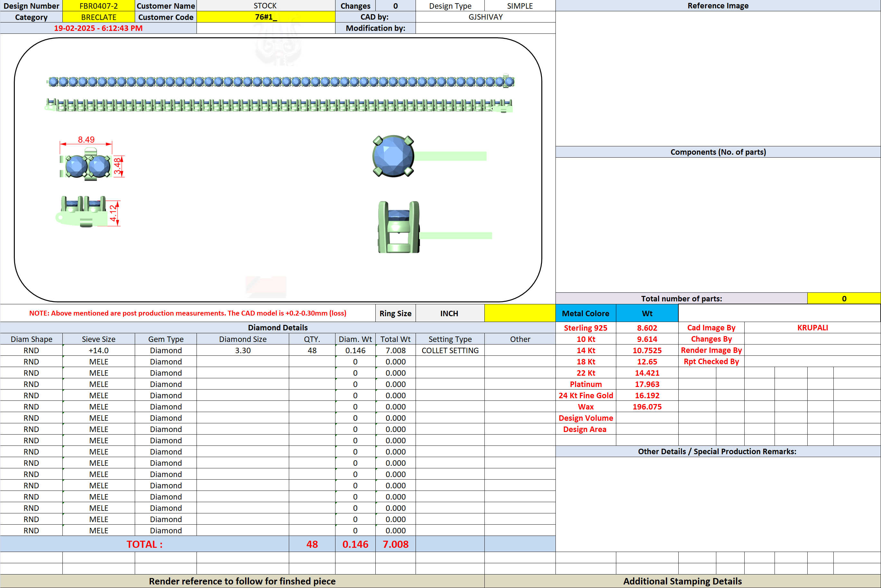Select the Design Volume label
The width and height of the screenshot is (881, 588).
pos(586,418)
